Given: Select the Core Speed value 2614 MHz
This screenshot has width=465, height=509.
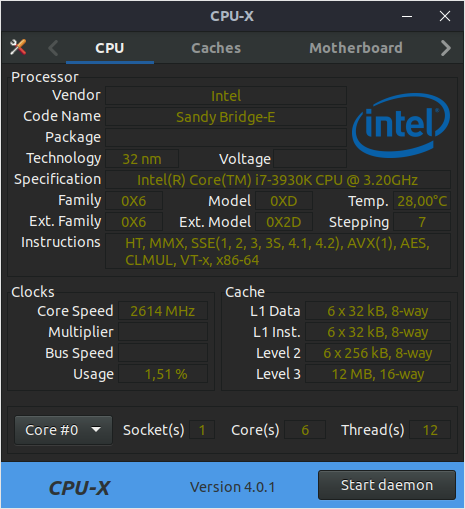Looking at the screenshot, I should click(163, 311).
